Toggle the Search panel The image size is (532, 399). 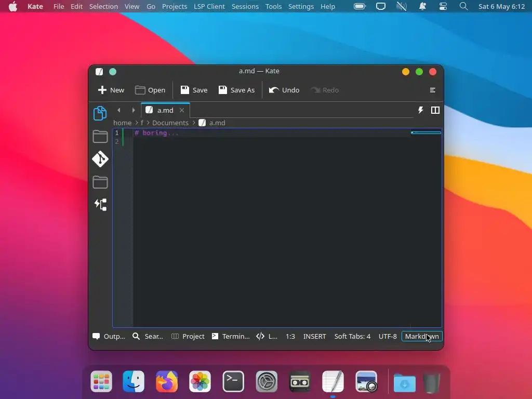pyautogui.click(x=148, y=336)
